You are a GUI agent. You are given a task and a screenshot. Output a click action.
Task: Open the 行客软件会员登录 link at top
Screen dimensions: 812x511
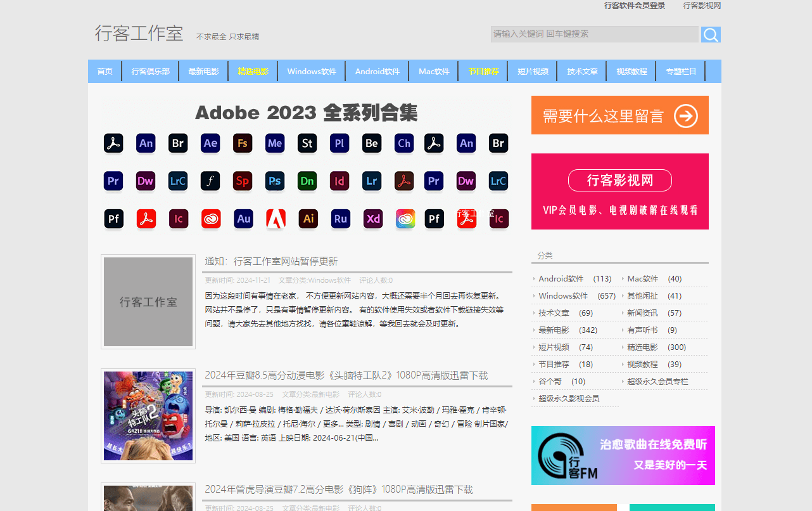[635, 6]
